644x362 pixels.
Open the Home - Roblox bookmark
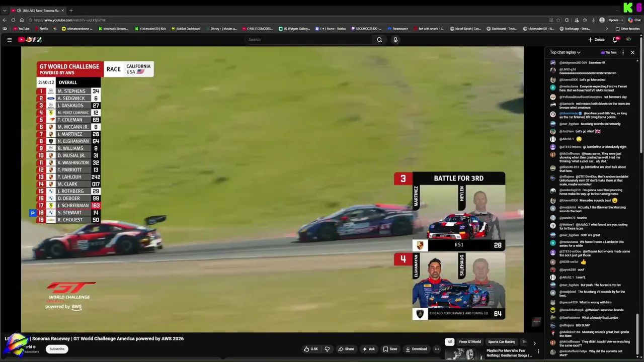point(331,29)
